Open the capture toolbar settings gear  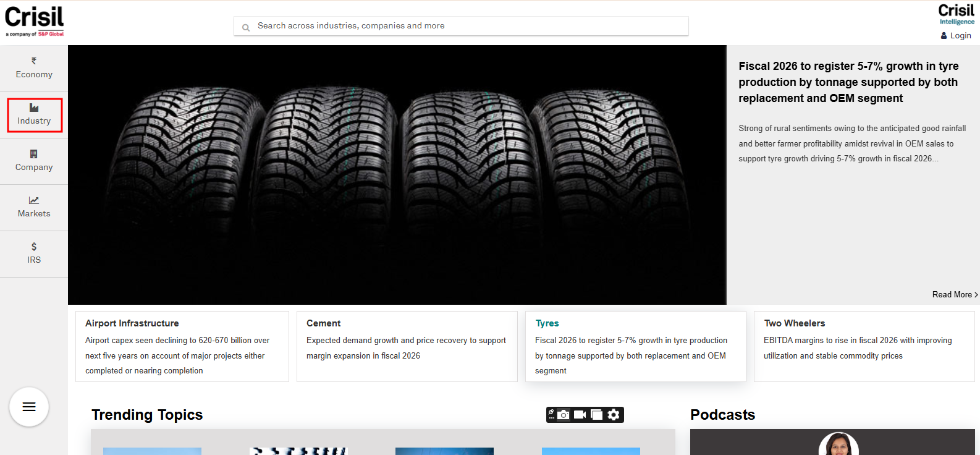click(x=614, y=415)
